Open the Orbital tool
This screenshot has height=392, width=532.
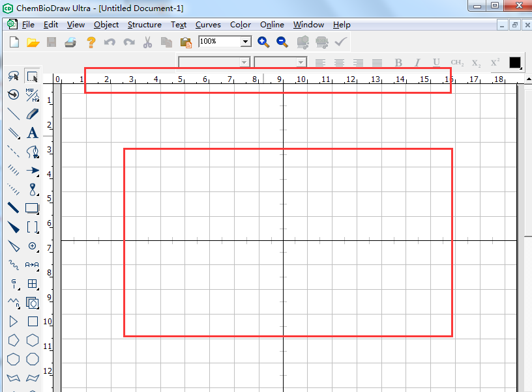pos(33,189)
